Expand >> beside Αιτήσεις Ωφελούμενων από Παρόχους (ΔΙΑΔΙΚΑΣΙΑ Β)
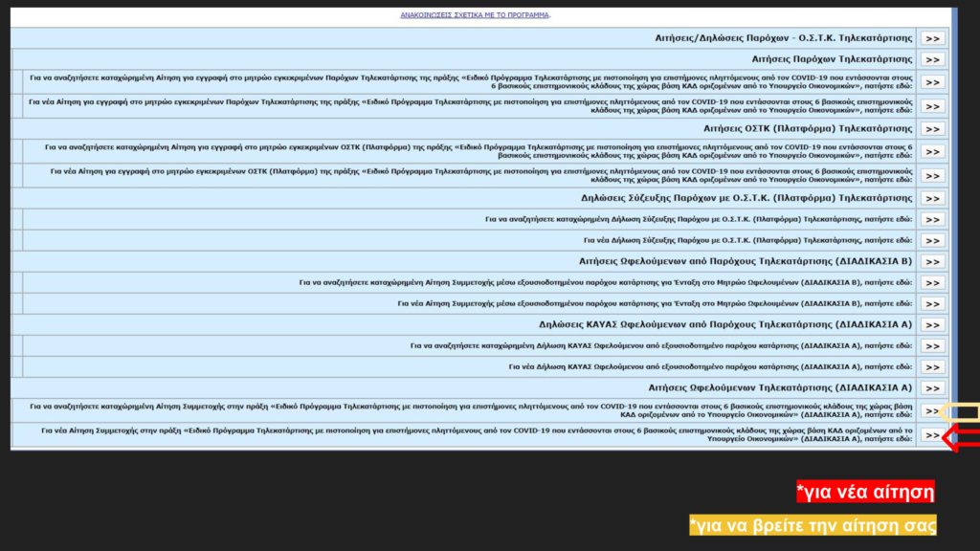Screen dimensions: 980x551 (932, 262)
